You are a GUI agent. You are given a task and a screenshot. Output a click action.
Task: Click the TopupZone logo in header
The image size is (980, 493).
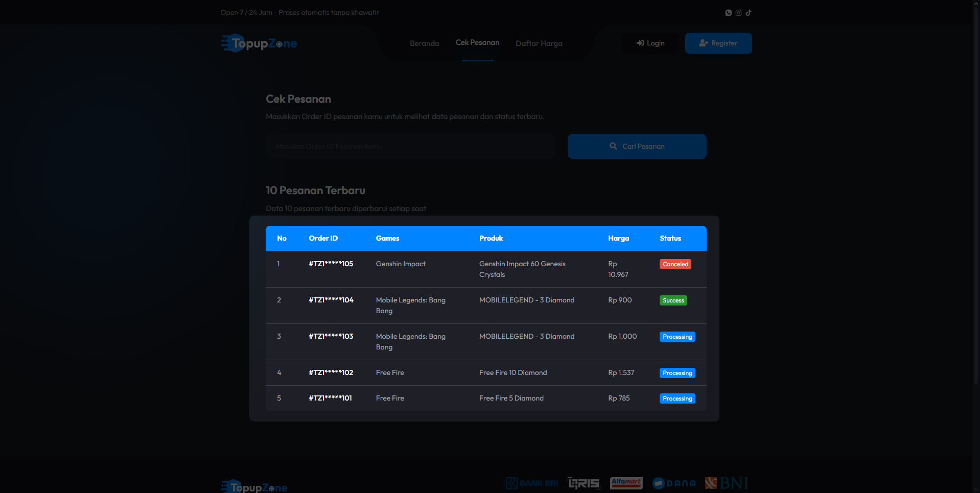coord(259,43)
